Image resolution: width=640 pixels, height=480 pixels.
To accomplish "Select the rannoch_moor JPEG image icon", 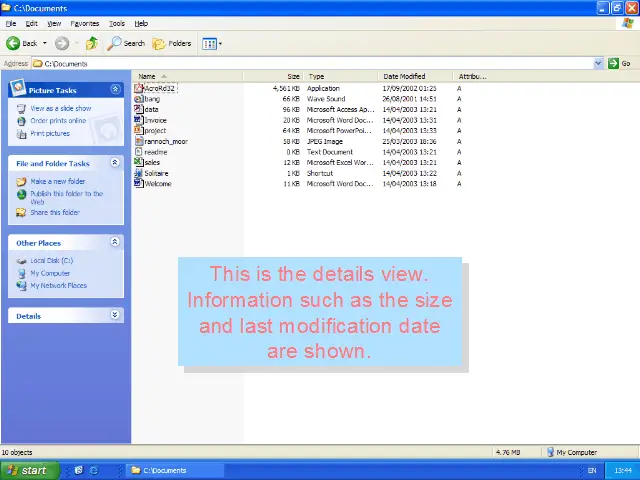I will pyautogui.click(x=139, y=141).
